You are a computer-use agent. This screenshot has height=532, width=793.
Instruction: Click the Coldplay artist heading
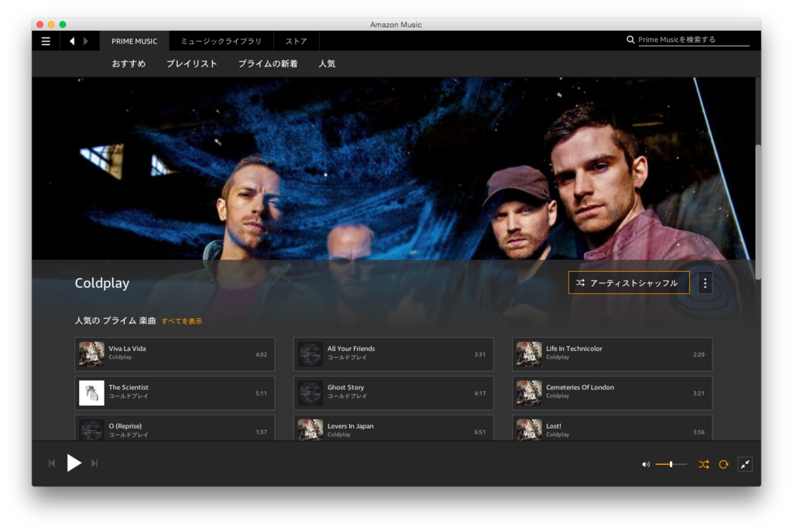102,283
